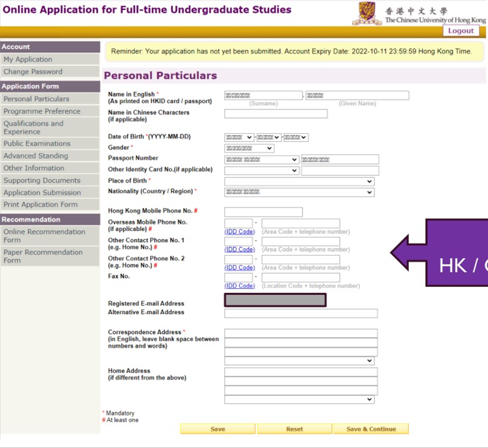488x448 pixels.
Task: Open IDD Code link under Contact Phone 1
Action: [240, 250]
